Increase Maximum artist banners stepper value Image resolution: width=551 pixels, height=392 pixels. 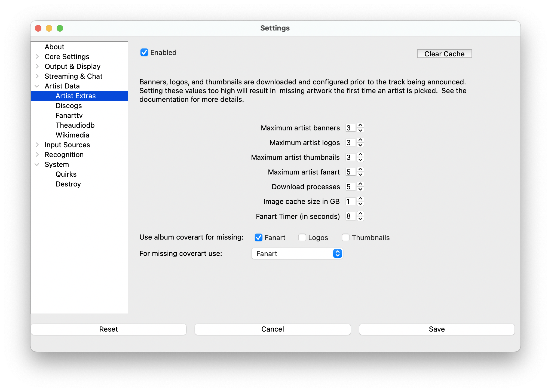[360, 125]
